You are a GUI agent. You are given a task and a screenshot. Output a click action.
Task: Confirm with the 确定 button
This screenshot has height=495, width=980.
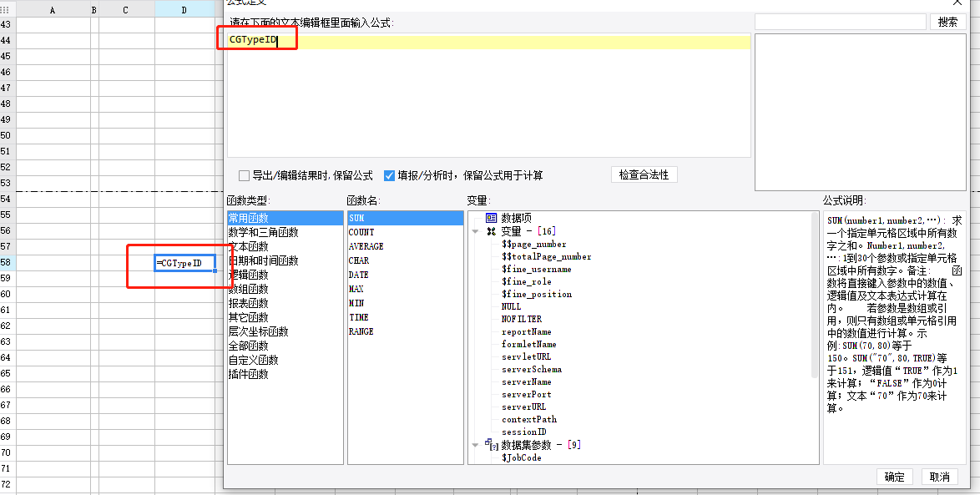[894, 477]
